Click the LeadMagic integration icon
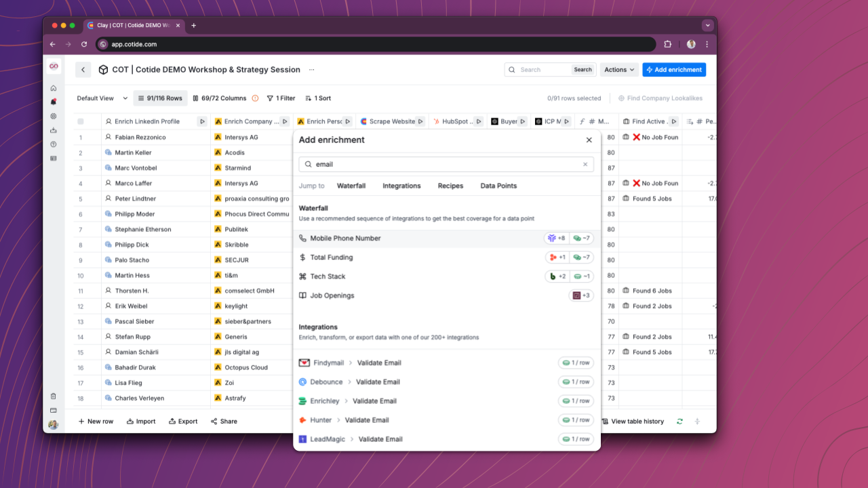The height and width of the screenshot is (488, 868). pyautogui.click(x=303, y=439)
